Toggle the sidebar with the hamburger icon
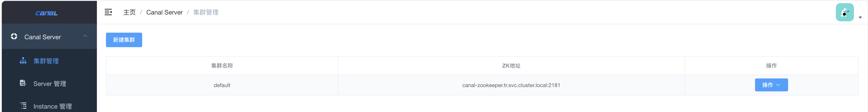The height and width of the screenshot is (112, 868). pyautogui.click(x=108, y=12)
